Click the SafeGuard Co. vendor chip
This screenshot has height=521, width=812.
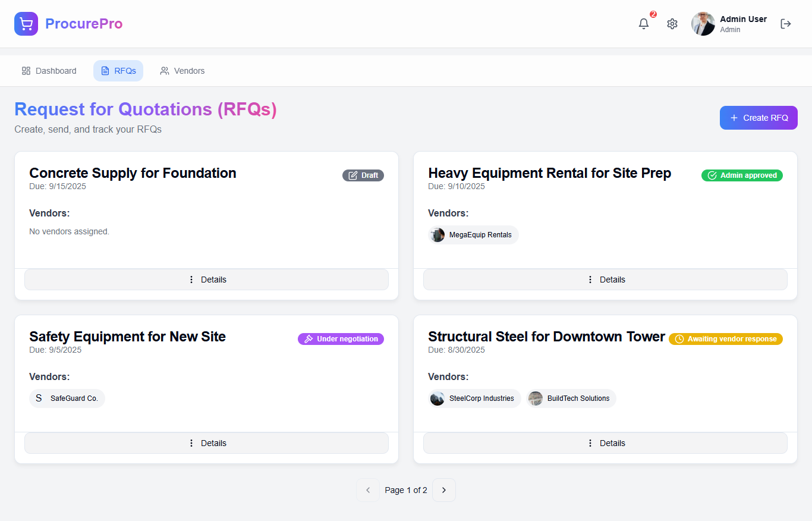click(x=67, y=398)
